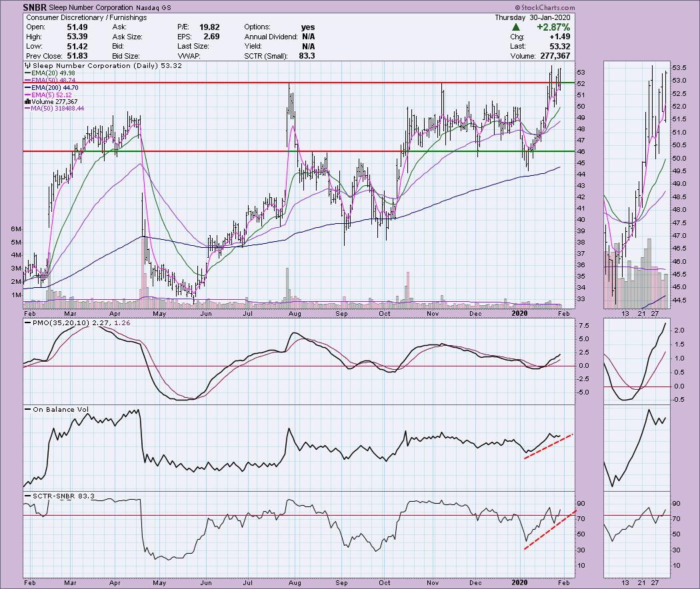Viewport: 700px width, 589px height.
Task: Click the Prev Close value 51.83
Action: (77, 56)
